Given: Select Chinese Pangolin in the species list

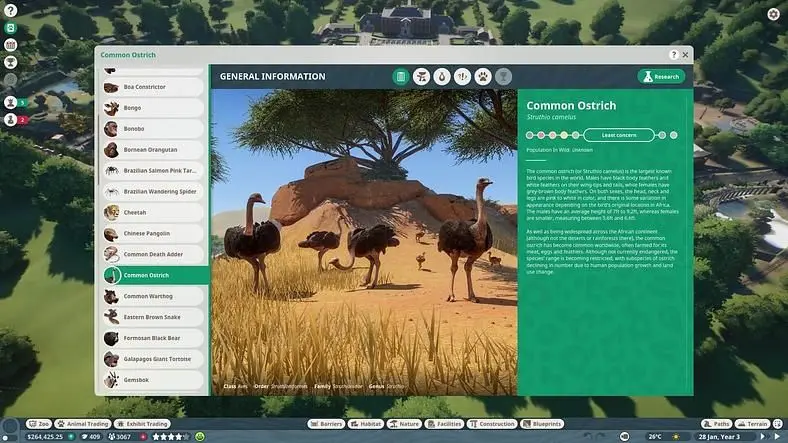Looking at the screenshot, I should click(153, 234).
